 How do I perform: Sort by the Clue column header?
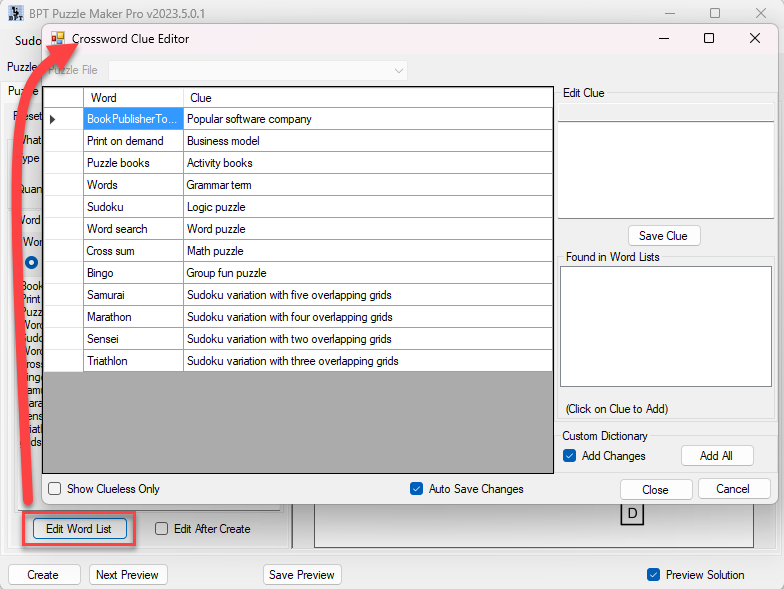pos(368,98)
